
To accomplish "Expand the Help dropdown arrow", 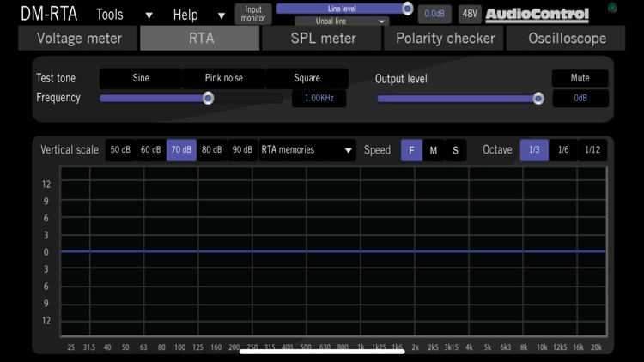I will (x=222, y=16).
